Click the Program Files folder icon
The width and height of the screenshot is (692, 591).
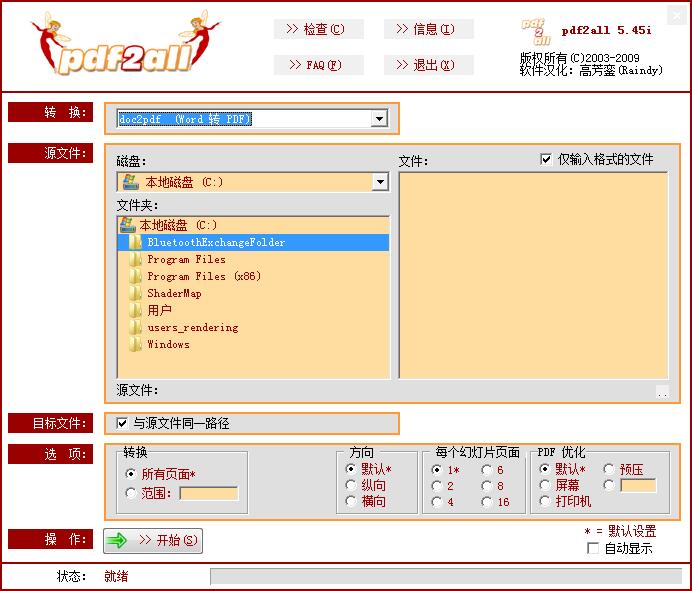135,260
